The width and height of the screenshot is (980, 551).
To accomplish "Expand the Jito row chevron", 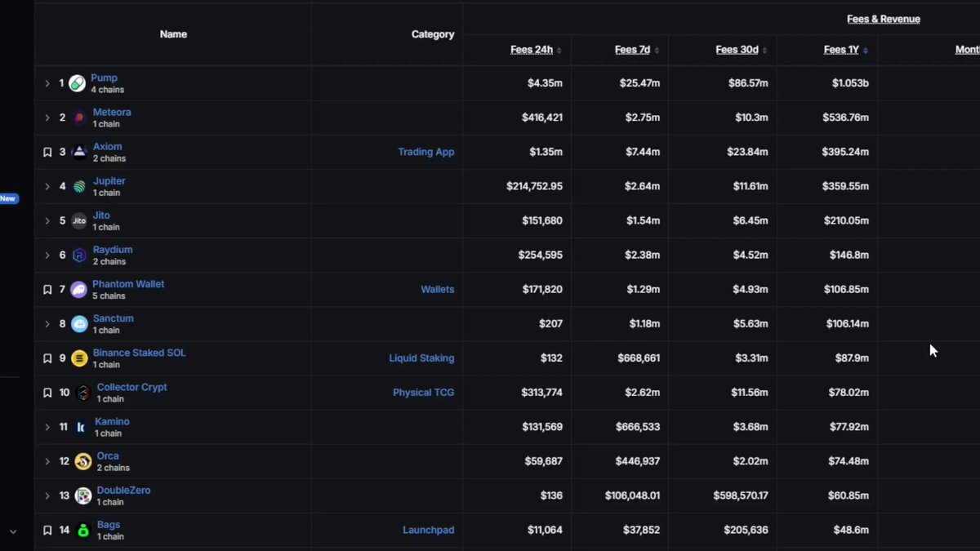I will coord(47,220).
